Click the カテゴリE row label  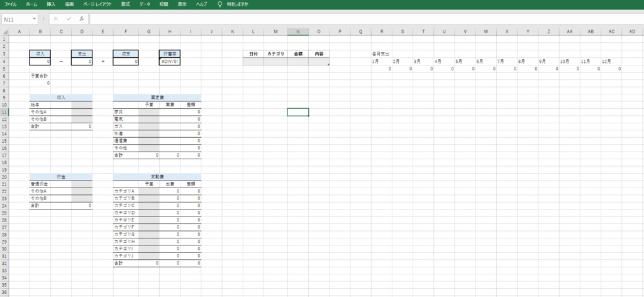(x=126, y=220)
